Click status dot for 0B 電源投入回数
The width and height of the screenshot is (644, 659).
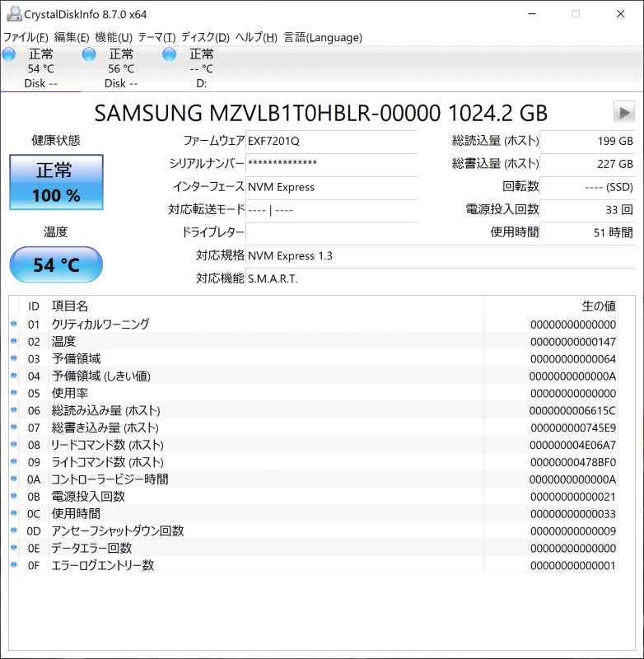click(14, 496)
